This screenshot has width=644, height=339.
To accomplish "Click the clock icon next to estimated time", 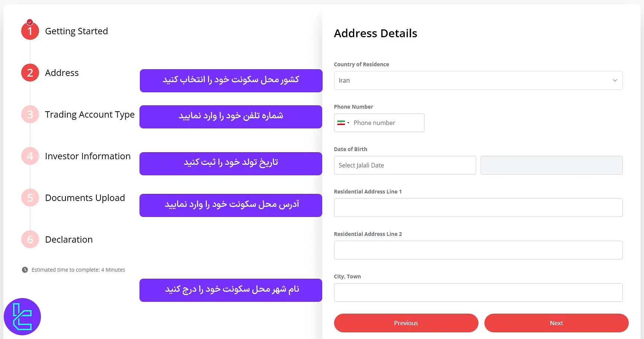I will click(25, 269).
